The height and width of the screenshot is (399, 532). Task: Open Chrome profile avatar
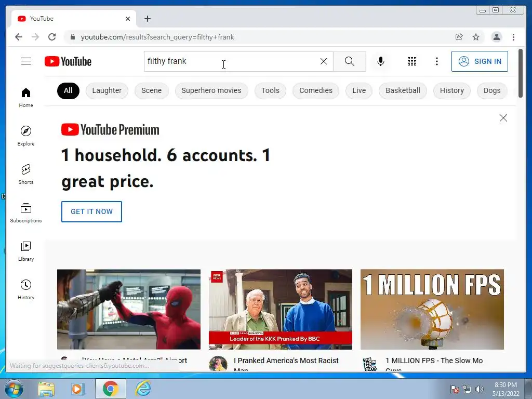point(496,37)
